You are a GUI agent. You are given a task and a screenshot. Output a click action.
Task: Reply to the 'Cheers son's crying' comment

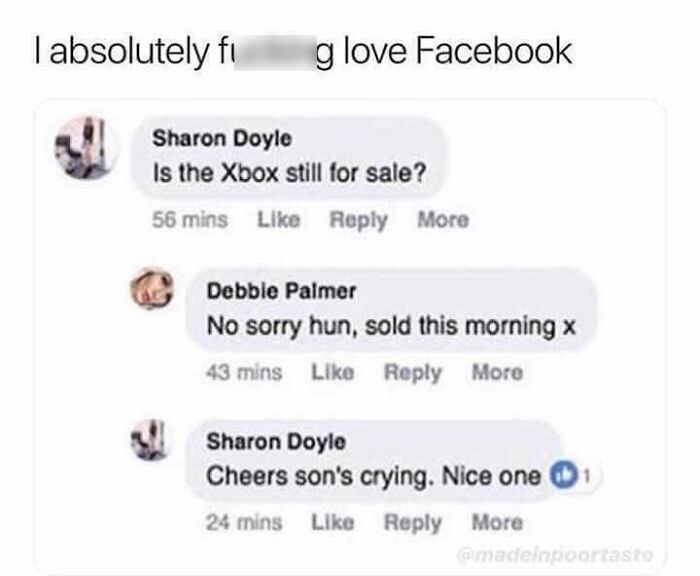pos(413,523)
